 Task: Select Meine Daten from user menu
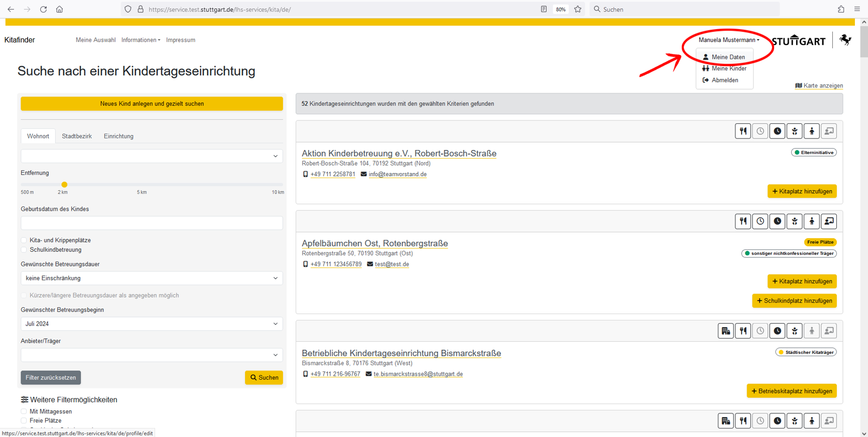click(727, 57)
